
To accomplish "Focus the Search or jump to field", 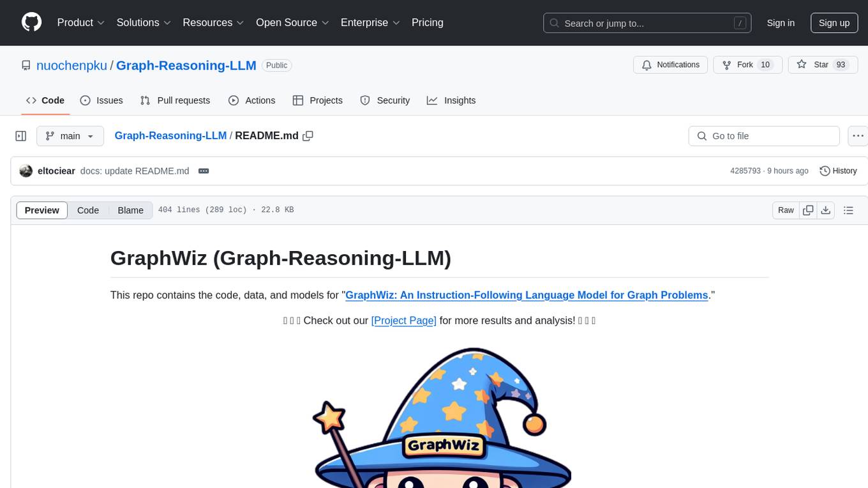I will pos(647,23).
